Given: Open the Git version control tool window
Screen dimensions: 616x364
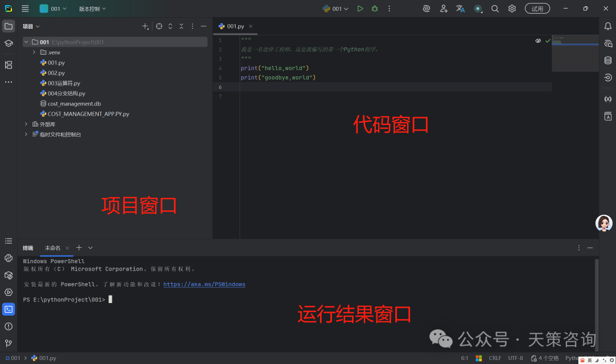Looking at the screenshot, I should (x=8, y=343).
